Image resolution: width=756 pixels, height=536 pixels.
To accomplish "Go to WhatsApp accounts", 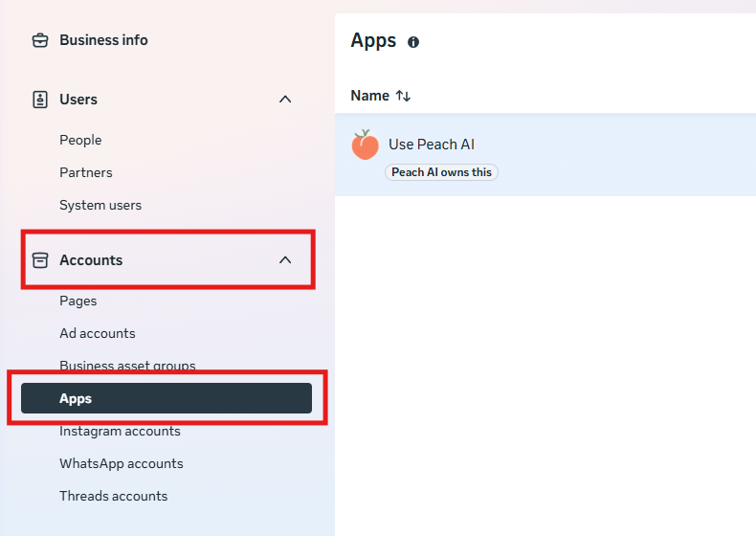I will tap(121, 463).
